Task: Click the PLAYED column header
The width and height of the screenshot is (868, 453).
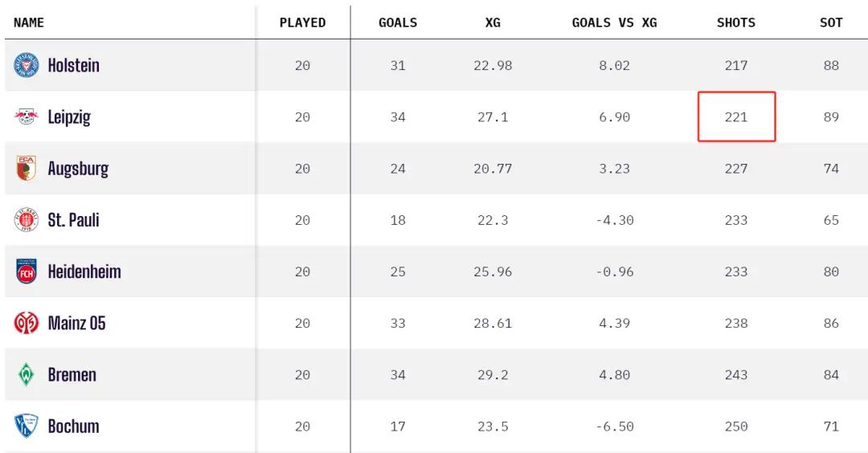Action: 302,22
